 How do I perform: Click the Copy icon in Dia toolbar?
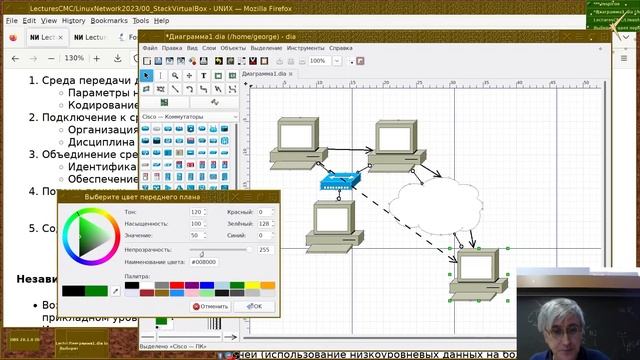pos(242,61)
